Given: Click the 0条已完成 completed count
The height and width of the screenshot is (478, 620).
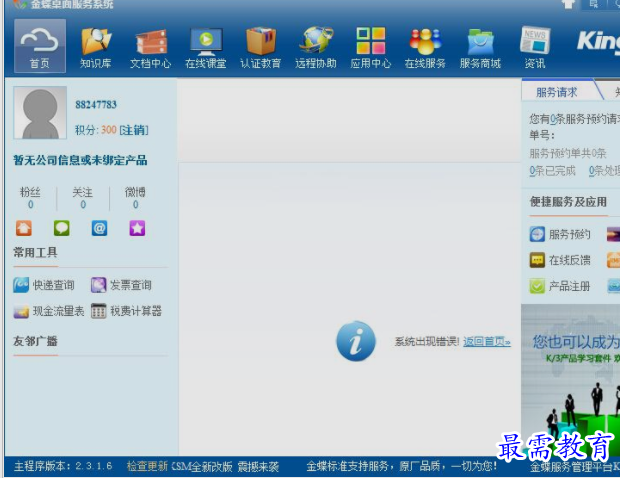Looking at the screenshot, I should [552, 171].
